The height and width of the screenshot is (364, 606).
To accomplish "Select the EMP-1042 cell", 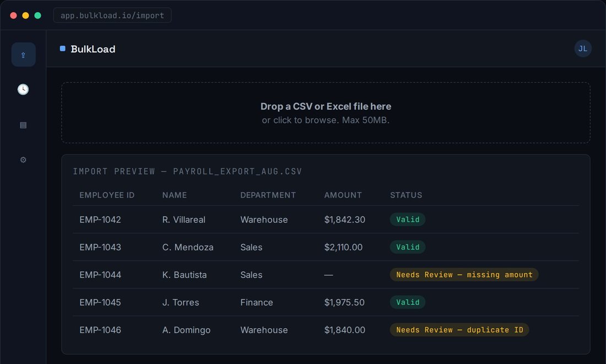I will click(x=100, y=220).
